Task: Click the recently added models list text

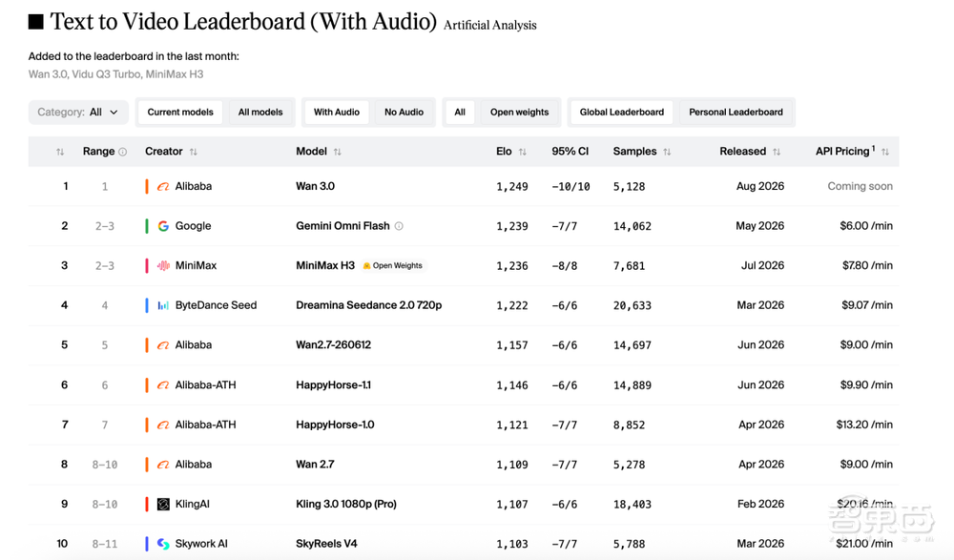Action: point(115,74)
